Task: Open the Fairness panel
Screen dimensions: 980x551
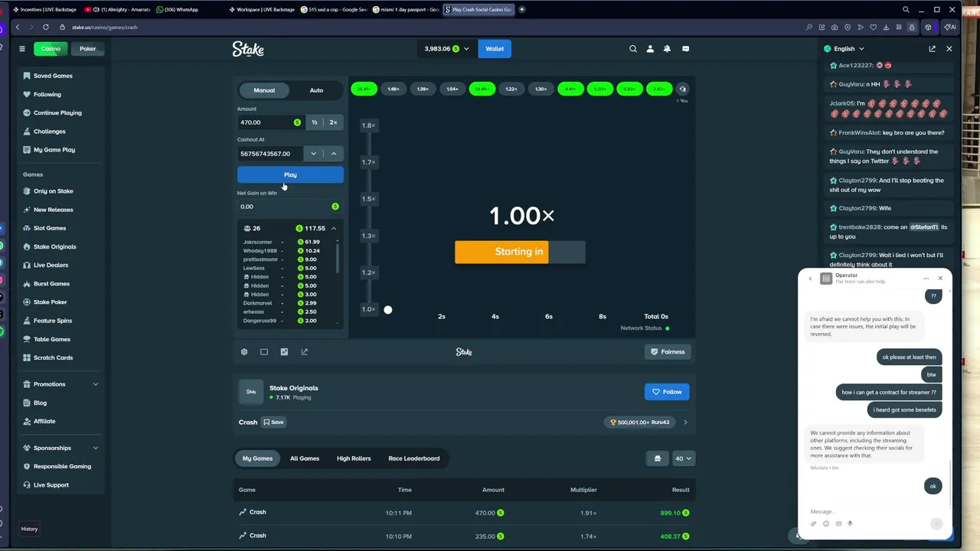Action: 667,352
